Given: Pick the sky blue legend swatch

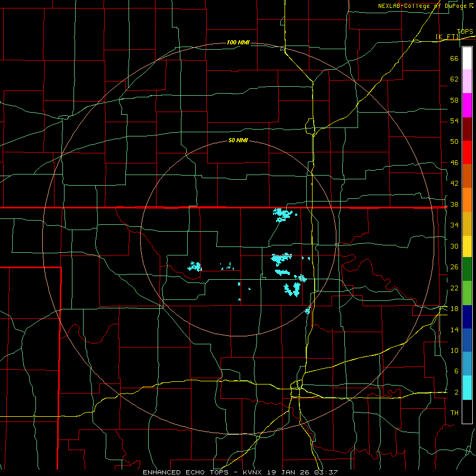Looking at the screenshot, I should (x=467, y=364).
